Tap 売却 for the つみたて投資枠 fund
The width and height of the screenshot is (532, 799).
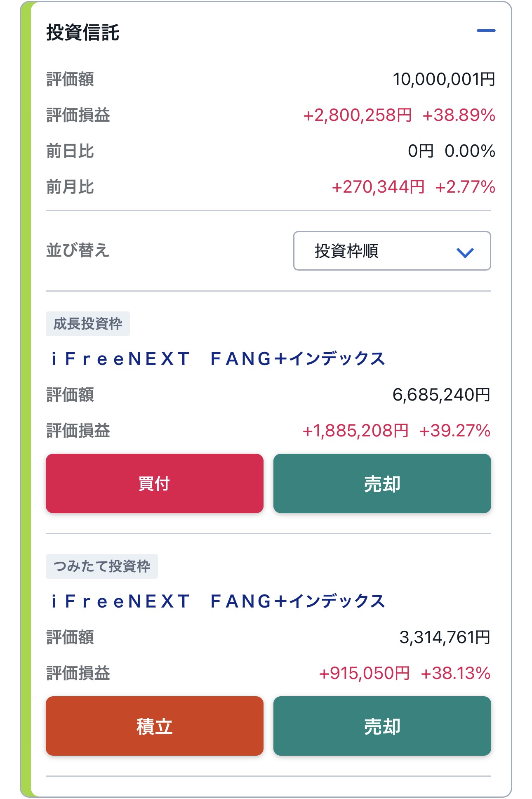382,726
